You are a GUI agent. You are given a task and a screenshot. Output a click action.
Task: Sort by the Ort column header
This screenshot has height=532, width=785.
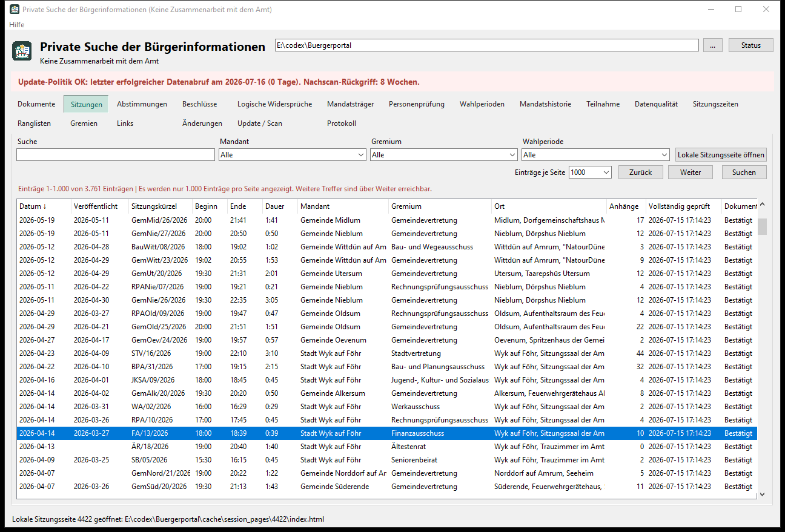(549, 206)
